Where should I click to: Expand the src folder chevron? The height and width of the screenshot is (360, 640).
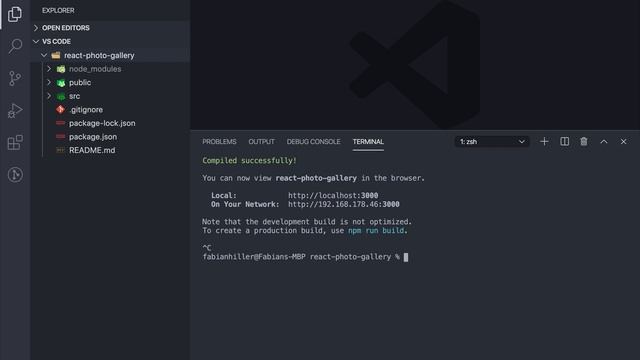coord(49,96)
